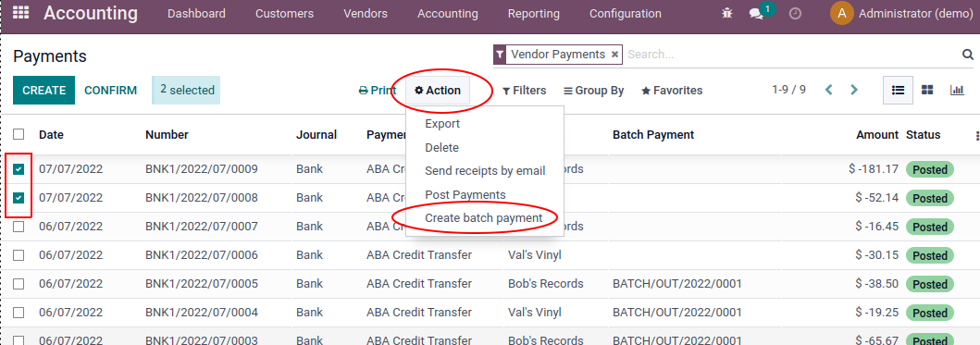The image size is (980, 345).
Task: Open the Accounting top menu
Action: (x=448, y=13)
